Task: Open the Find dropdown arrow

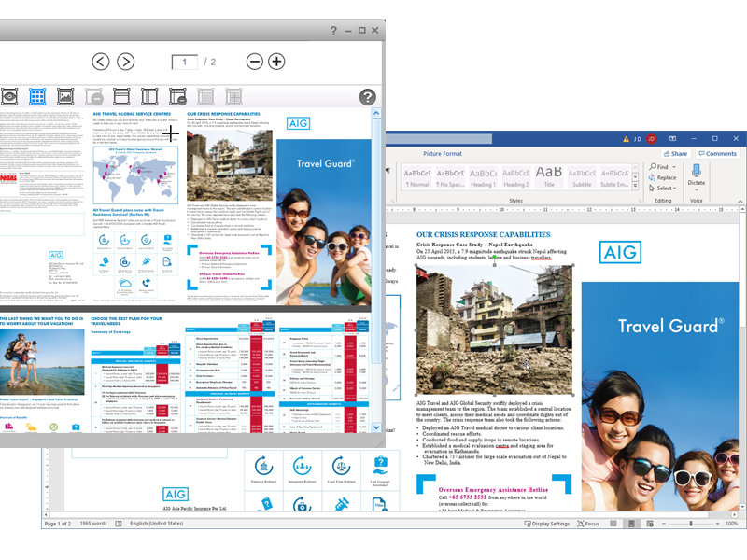Action: (x=674, y=167)
